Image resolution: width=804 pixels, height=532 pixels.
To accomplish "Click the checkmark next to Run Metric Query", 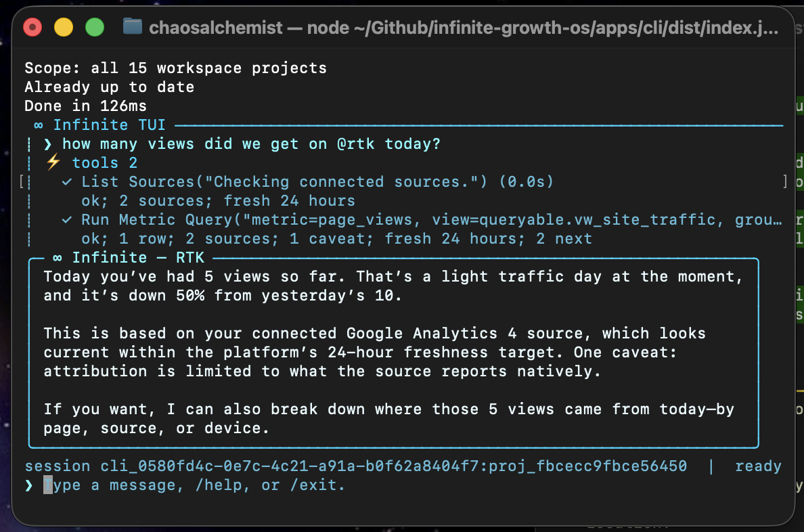I will click(x=66, y=219).
